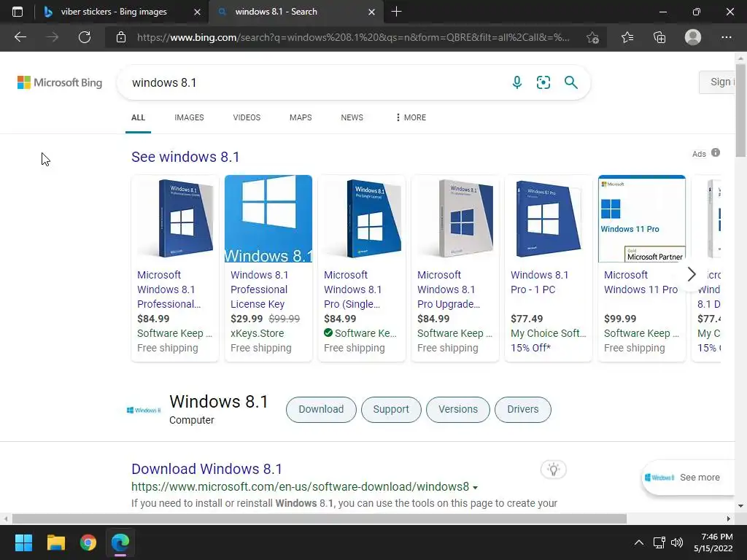Switch to the viber stickers tab
Screen dimensions: 747x560
(x=114, y=12)
